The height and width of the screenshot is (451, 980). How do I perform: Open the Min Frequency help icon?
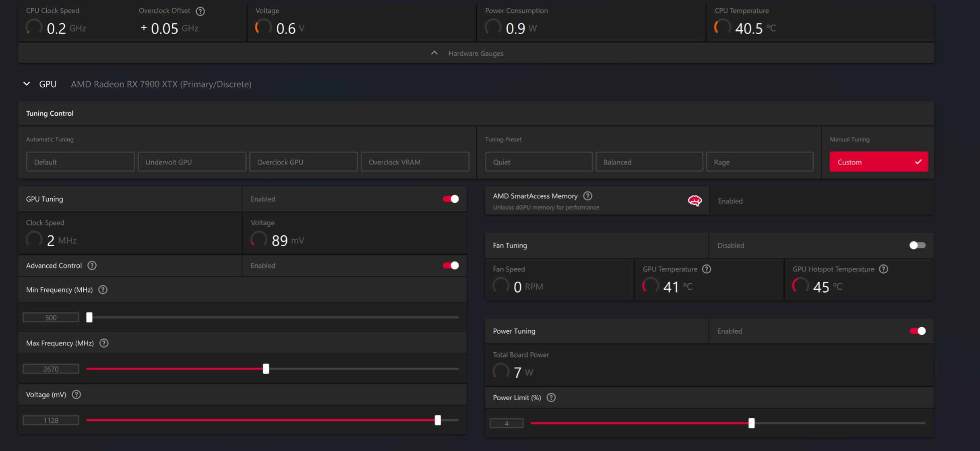coord(103,290)
